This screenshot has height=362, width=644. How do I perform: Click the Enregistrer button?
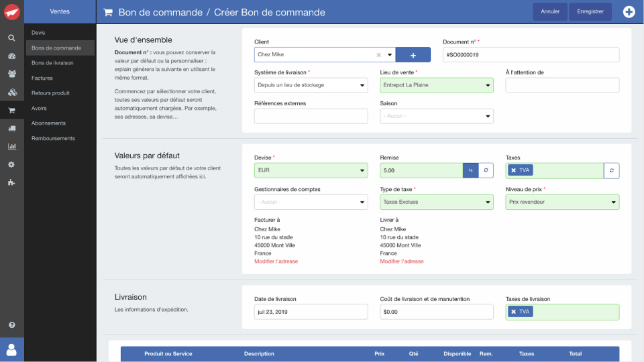tap(590, 11)
